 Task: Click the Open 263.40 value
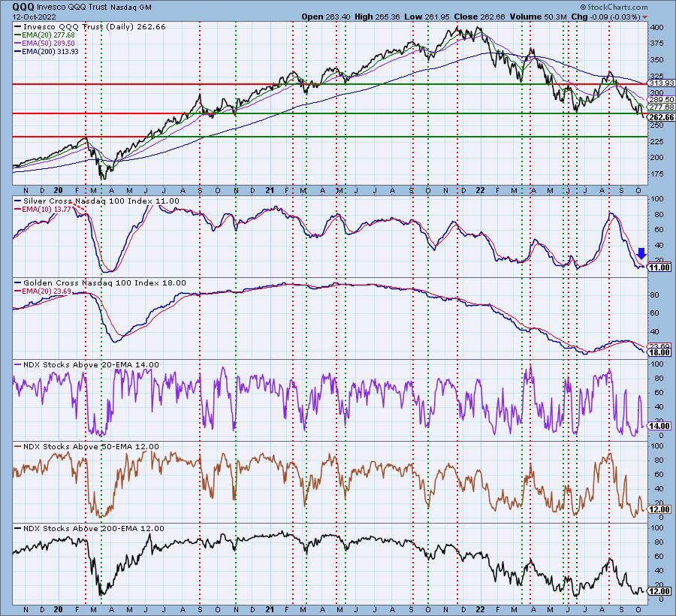327,17
